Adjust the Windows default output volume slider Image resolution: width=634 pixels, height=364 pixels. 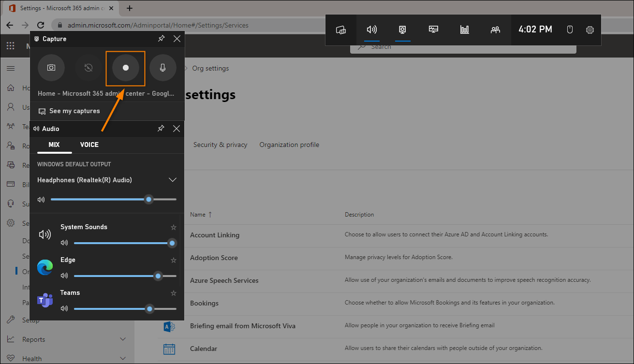[x=114, y=199]
